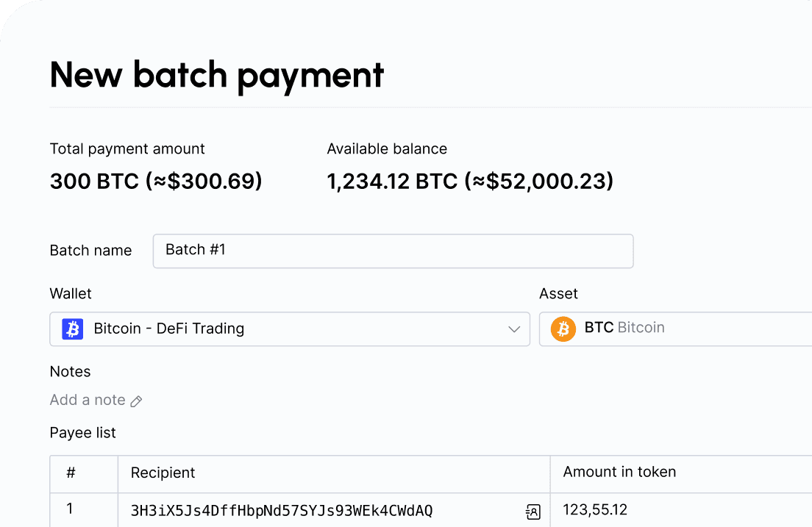Click the Payee list label
Image resolution: width=812 pixels, height=527 pixels.
pyautogui.click(x=83, y=433)
